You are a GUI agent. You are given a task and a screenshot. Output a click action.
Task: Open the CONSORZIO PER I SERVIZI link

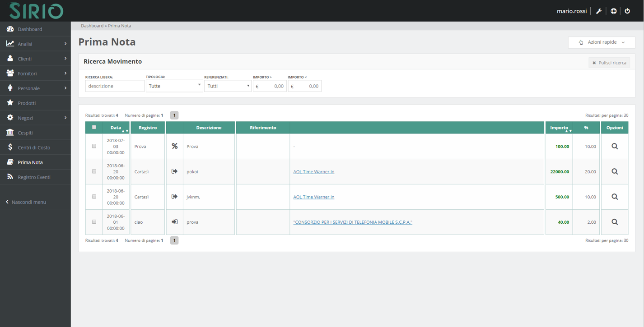tap(353, 222)
